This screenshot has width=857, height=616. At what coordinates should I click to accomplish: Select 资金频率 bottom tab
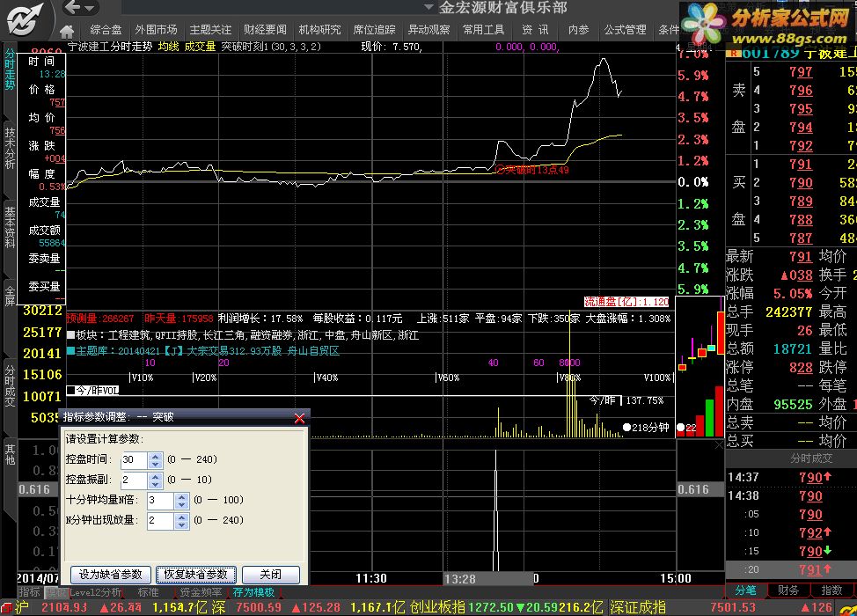(x=201, y=592)
